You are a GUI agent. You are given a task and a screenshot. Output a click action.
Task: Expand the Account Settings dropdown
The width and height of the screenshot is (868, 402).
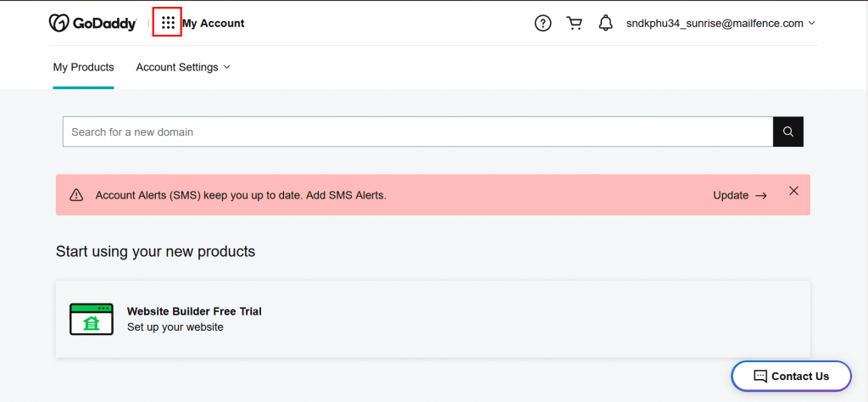click(183, 67)
